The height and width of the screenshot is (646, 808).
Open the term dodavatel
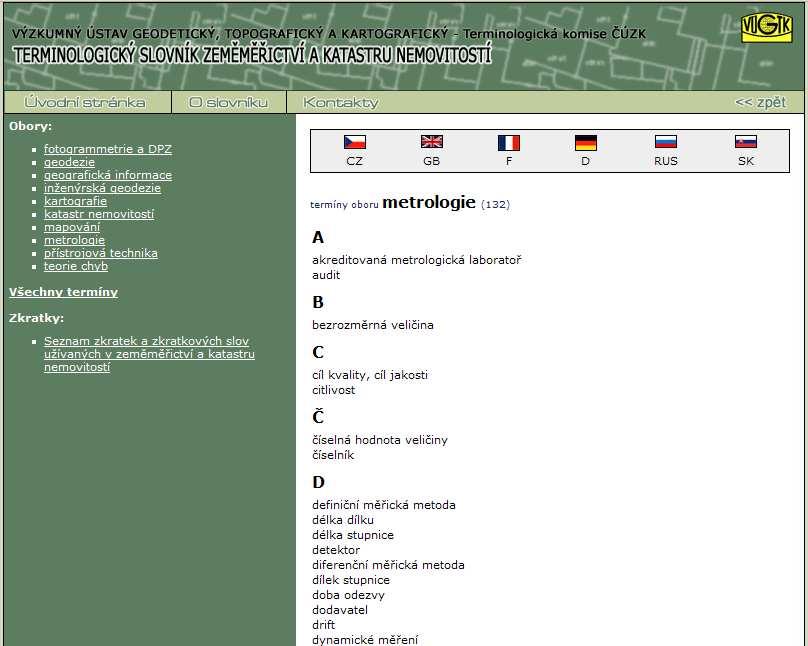[x=340, y=610]
